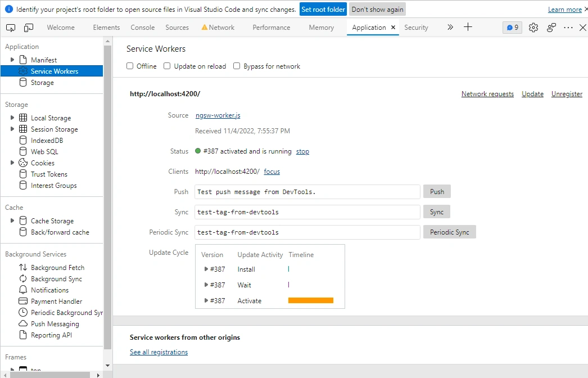Image resolution: width=588 pixels, height=378 pixels.
Task: Open more tabs chevron menu
Action: [450, 27]
